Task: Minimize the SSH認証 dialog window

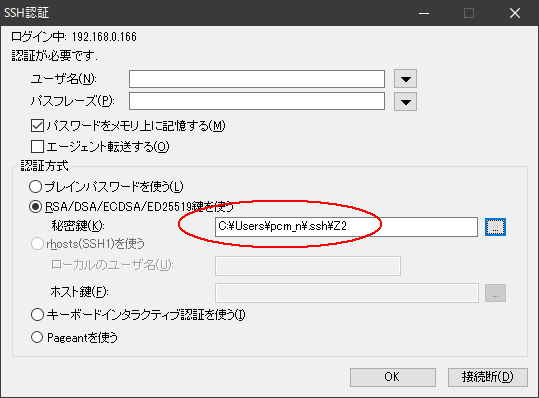Action: pyautogui.click(x=424, y=13)
